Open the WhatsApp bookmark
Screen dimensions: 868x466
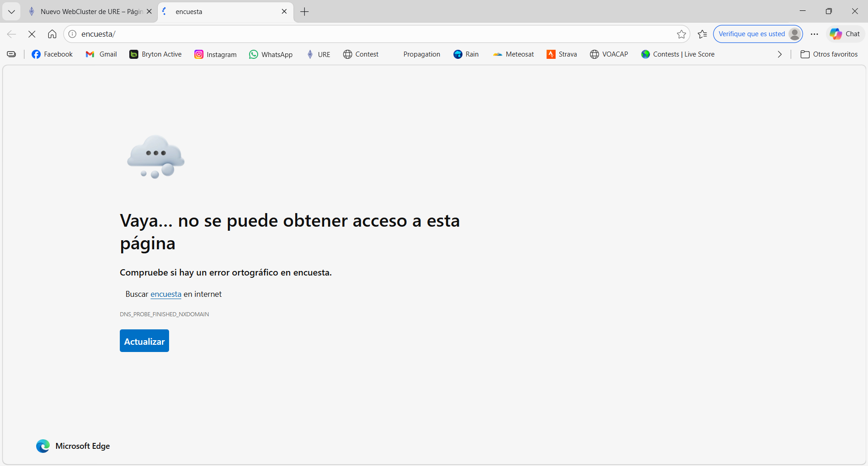[x=271, y=54]
